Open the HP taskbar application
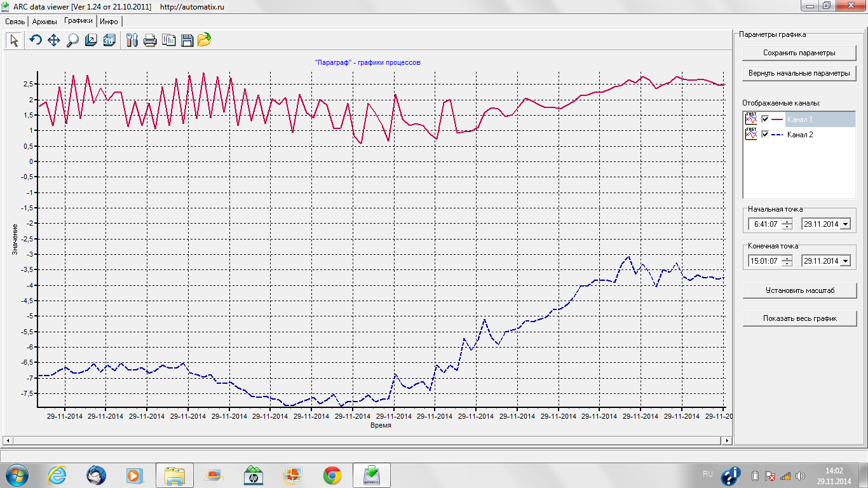868x488 pixels. click(x=253, y=475)
